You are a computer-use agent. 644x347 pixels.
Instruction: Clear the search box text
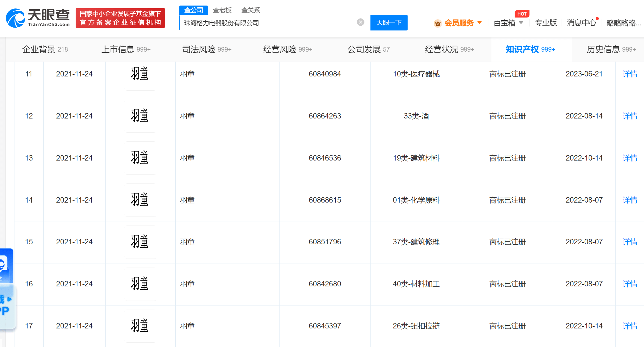(x=360, y=22)
